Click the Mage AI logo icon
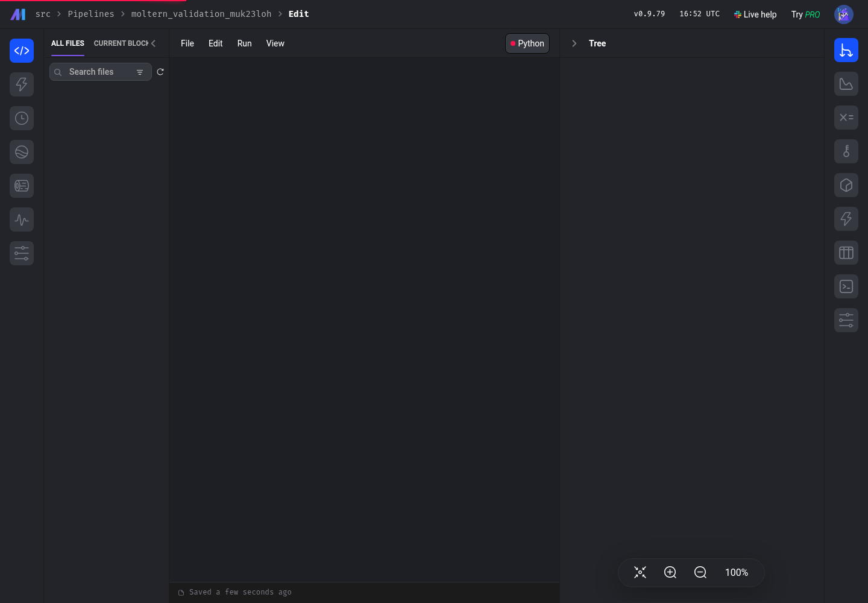Viewport: 868px width, 603px height. click(18, 14)
